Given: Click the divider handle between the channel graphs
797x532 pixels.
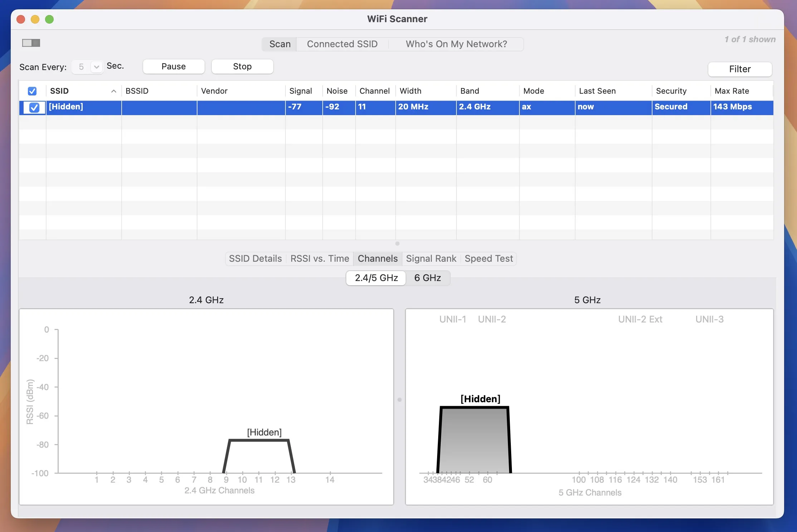Looking at the screenshot, I should point(400,400).
